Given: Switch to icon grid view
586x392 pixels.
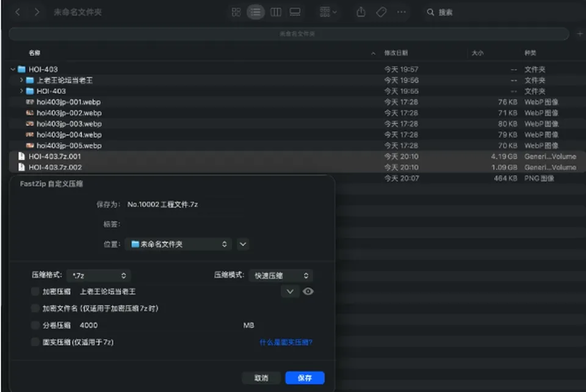Looking at the screenshot, I should coord(236,12).
